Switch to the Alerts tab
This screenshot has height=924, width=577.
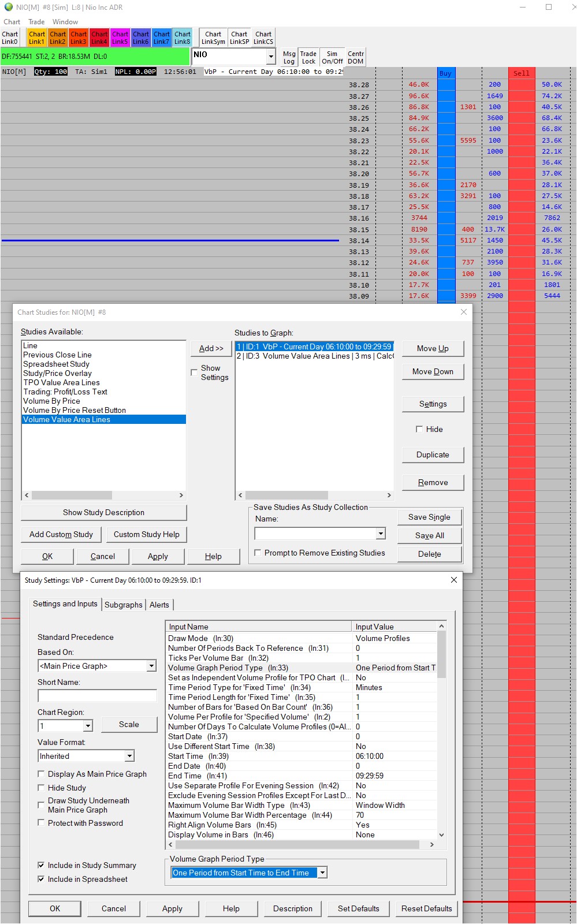point(159,605)
